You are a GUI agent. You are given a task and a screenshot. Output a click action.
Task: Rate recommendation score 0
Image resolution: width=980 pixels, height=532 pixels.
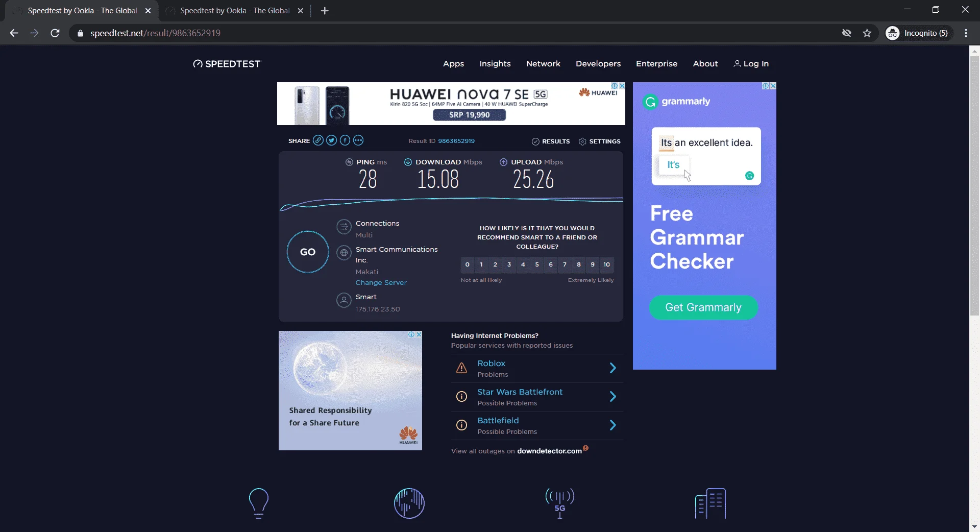coord(468,265)
